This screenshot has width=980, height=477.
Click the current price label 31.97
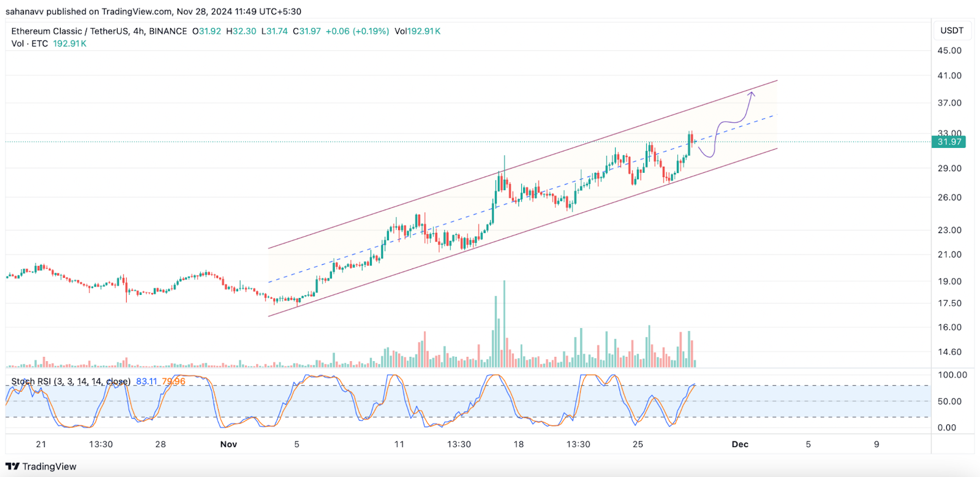tap(949, 142)
